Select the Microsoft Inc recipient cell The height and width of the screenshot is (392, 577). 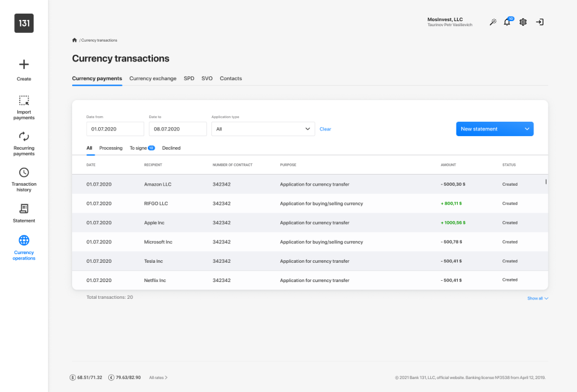pyautogui.click(x=158, y=242)
